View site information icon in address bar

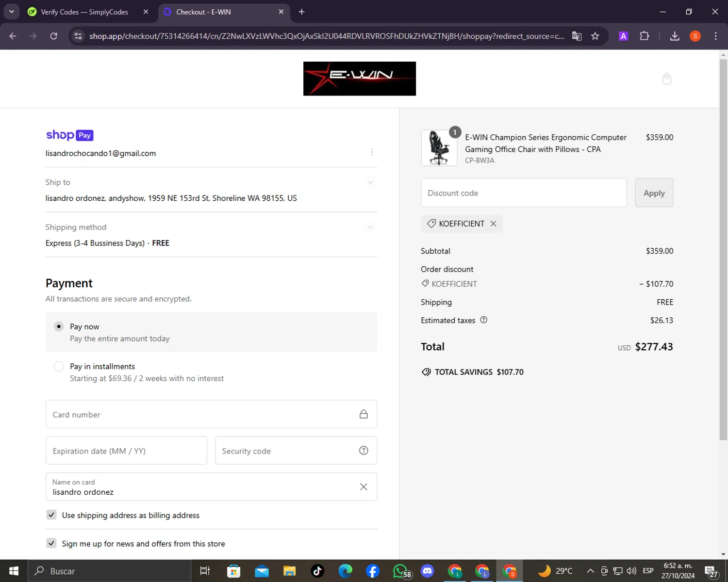[x=78, y=36]
